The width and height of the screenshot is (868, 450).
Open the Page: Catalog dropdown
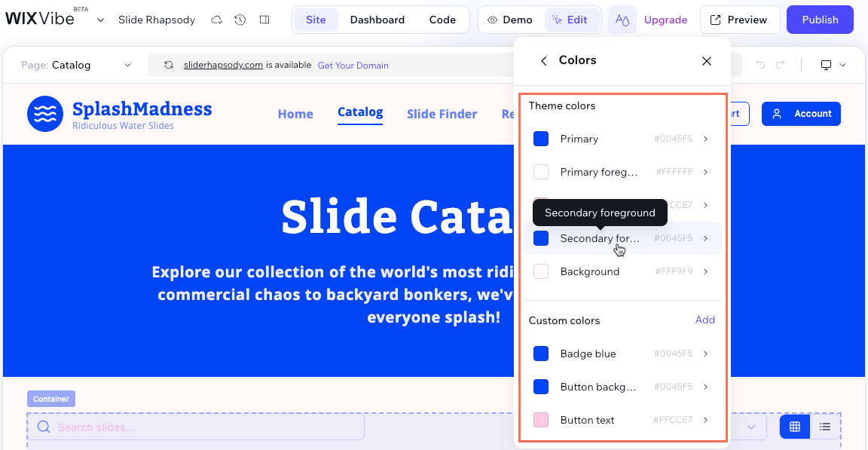[x=75, y=66]
